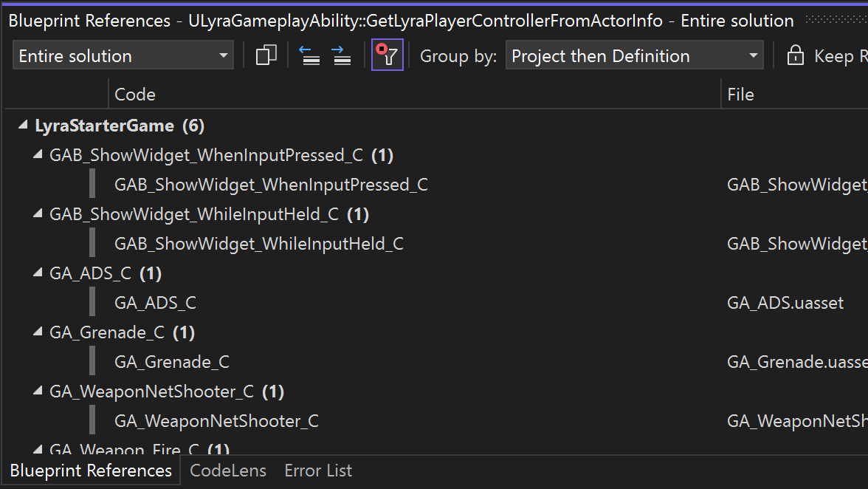
Task: Open the Error List tab
Action: [x=318, y=470]
